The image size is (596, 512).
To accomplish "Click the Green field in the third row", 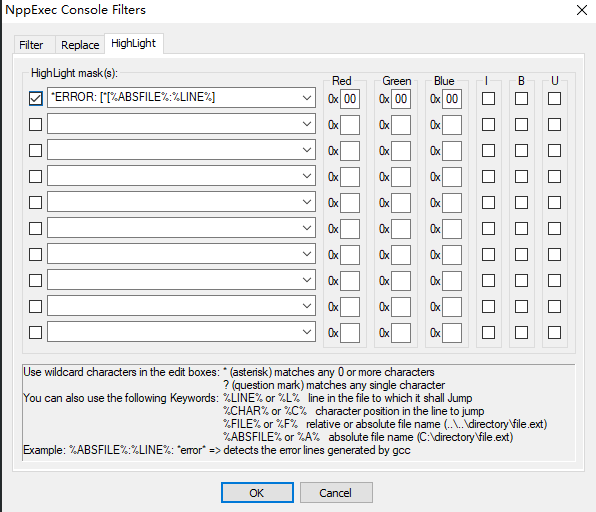I will pos(401,151).
